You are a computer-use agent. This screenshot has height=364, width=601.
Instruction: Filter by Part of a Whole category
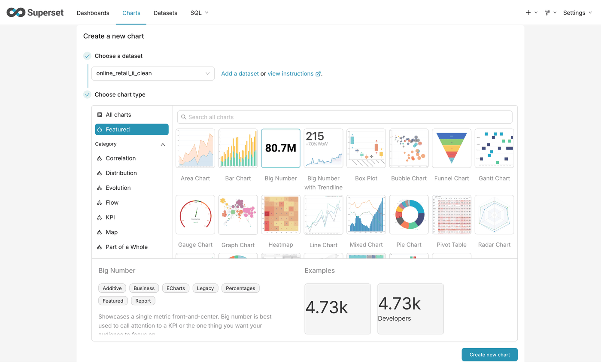click(132, 247)
